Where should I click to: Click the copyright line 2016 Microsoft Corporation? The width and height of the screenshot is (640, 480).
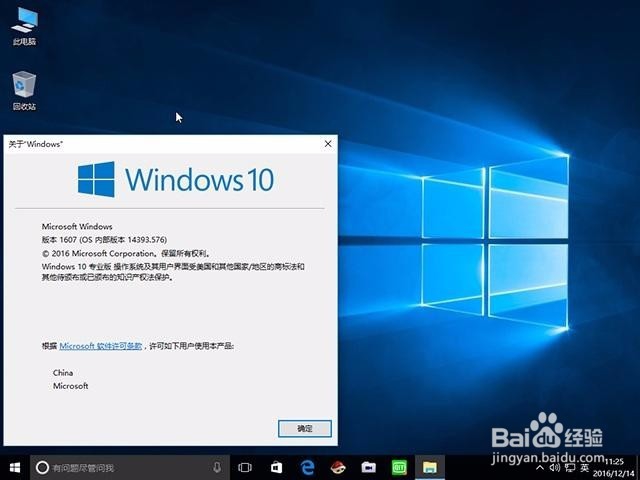tap(126, 253)
